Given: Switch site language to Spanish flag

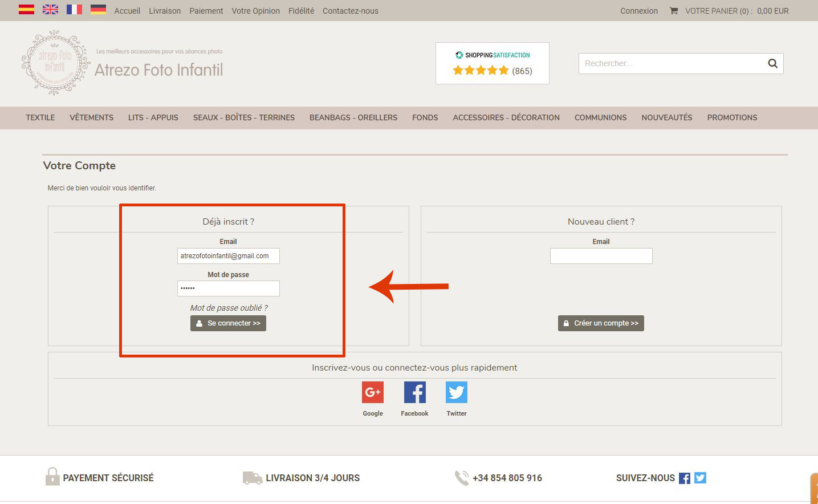Looking at the screenshot, I should 26,10.
